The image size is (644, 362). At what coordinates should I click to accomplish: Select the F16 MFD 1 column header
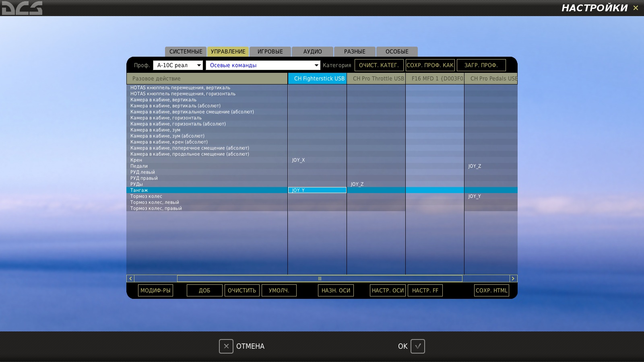coord(435,78)
